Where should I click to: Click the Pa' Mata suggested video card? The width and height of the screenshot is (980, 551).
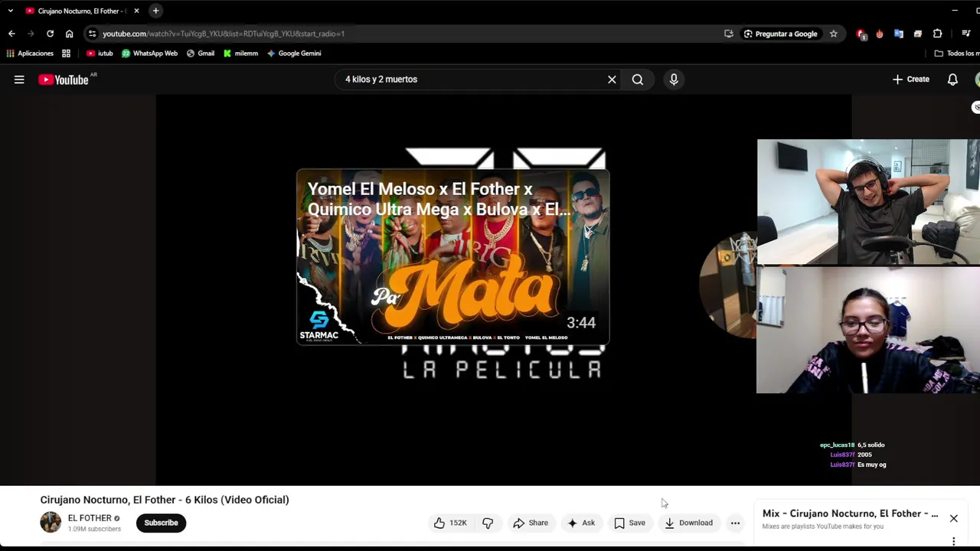(x=452, y=257)
